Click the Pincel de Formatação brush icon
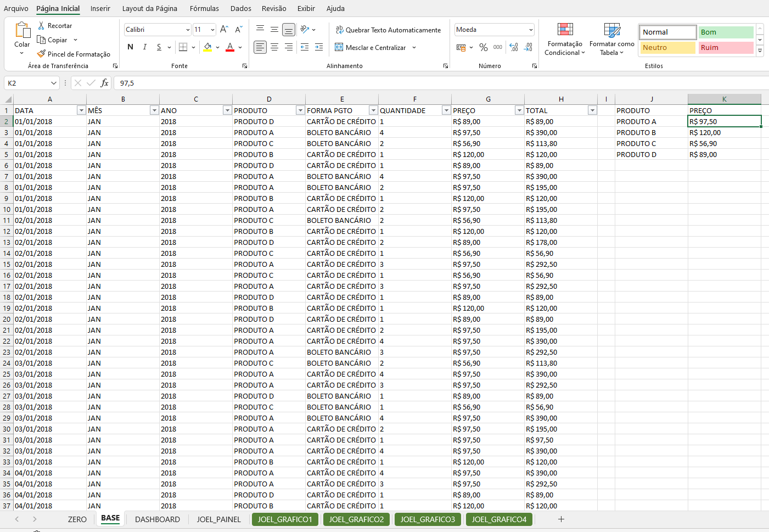This screenshot has height=532, width=769. point(41,54)
